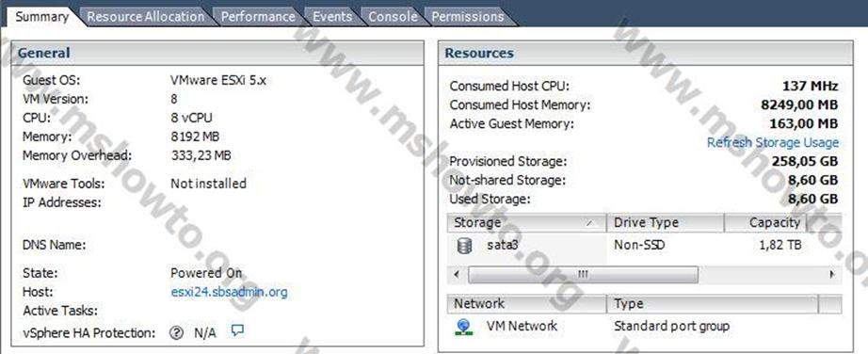Click the Refresh Storage Usage link
The image size is (868, 354).
773,142
